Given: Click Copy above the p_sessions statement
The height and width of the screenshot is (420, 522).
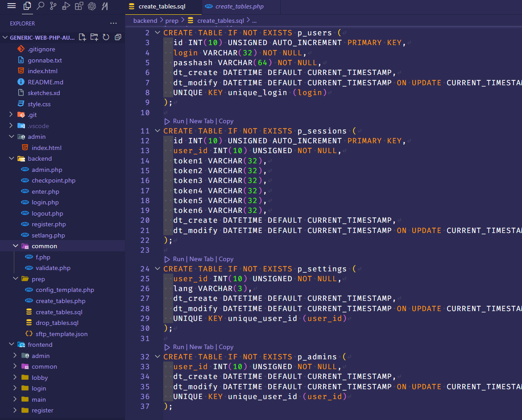Looking at the screenshot, I should click(x=226, y=121).
